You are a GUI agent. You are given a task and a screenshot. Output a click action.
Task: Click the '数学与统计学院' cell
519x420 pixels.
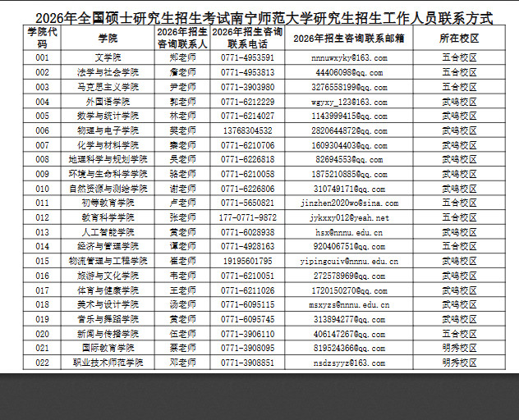point(108,116)
